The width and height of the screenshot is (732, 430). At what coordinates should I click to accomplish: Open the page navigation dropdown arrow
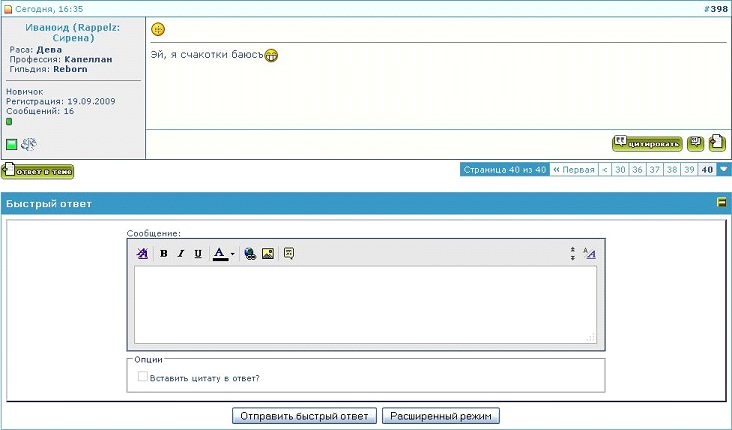(724, 170)
